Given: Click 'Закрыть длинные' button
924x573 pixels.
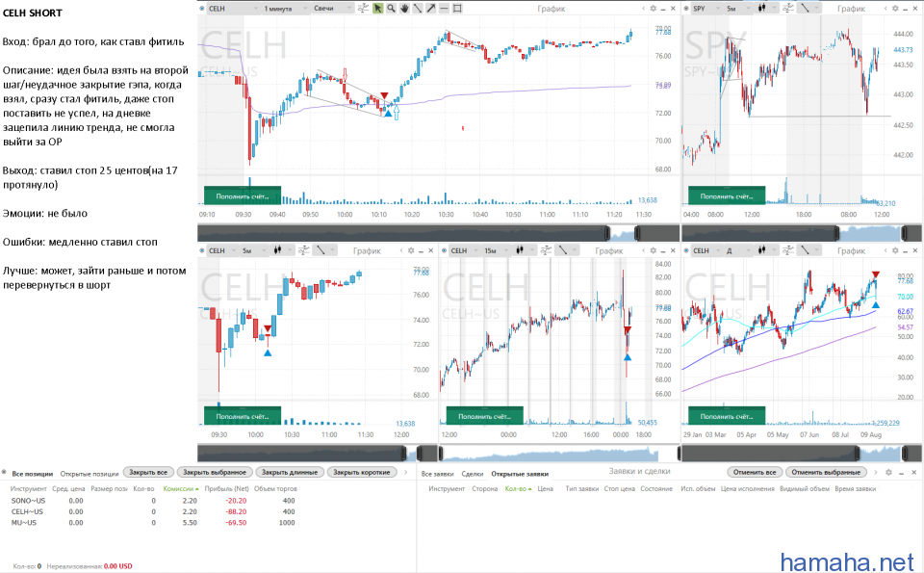Looking at the screenshot, I should tap(290, 472).
